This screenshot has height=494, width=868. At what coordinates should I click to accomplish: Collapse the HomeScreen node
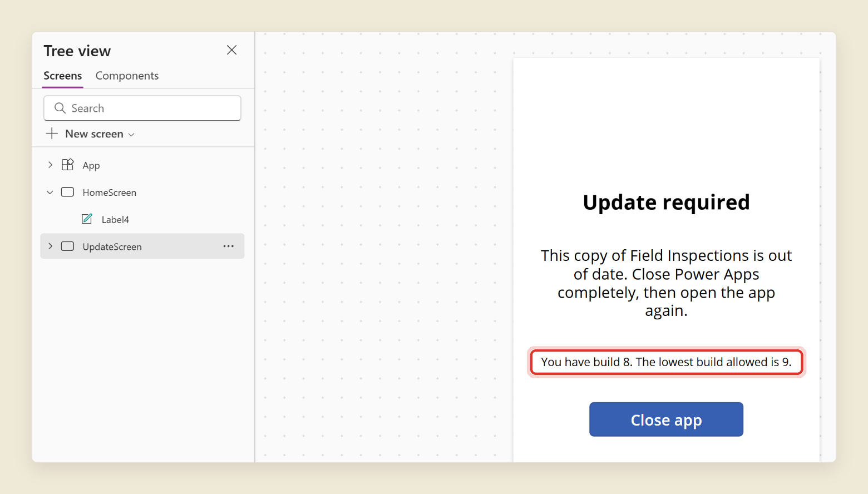pyautogui.click(x=50, y=192)
